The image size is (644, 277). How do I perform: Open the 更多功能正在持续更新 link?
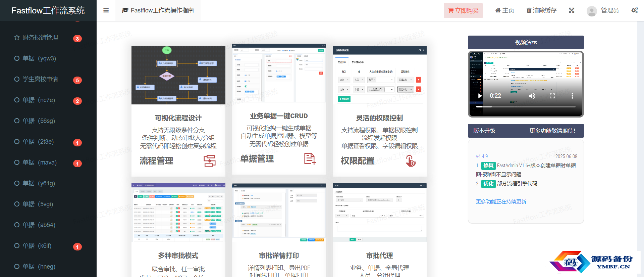point(501,202)
